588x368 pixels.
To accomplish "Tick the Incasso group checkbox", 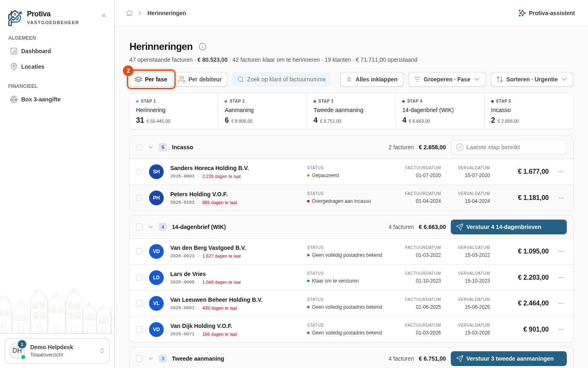I will [139, 147].
